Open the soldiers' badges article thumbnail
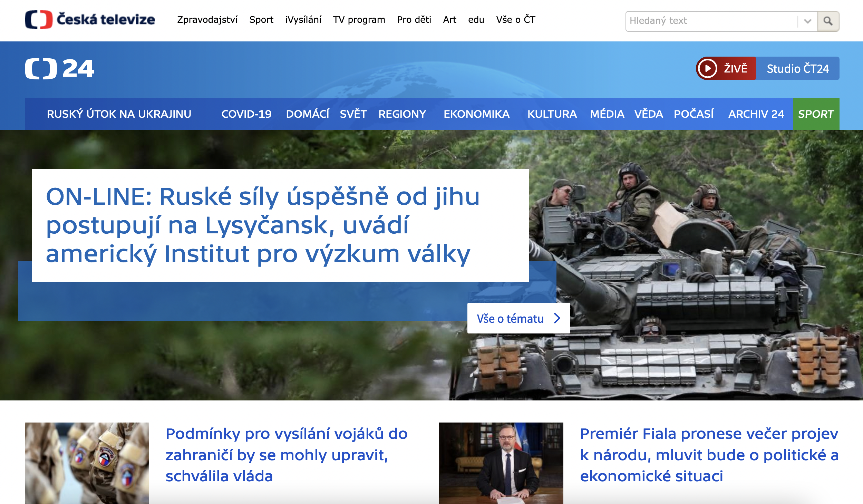 pyautogui.click(x=87, y=463)
